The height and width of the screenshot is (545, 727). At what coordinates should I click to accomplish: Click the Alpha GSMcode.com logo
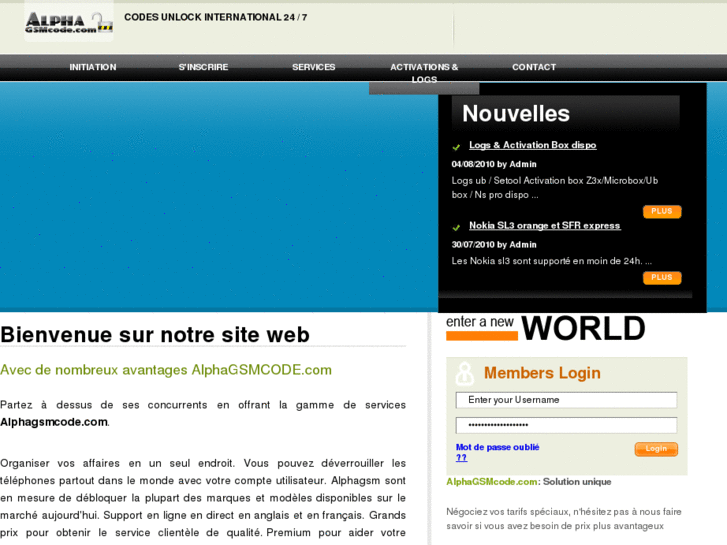[x=69, y=22]
